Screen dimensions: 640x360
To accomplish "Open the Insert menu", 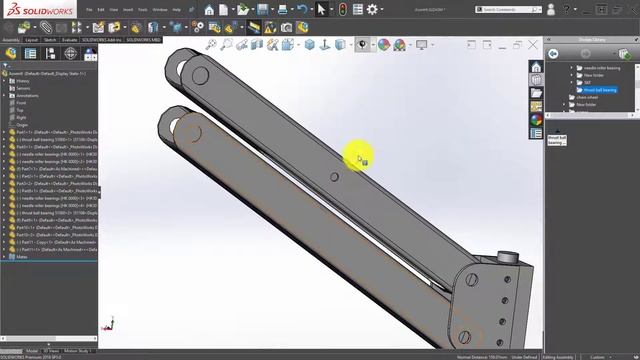I will (x=128, y=9).
